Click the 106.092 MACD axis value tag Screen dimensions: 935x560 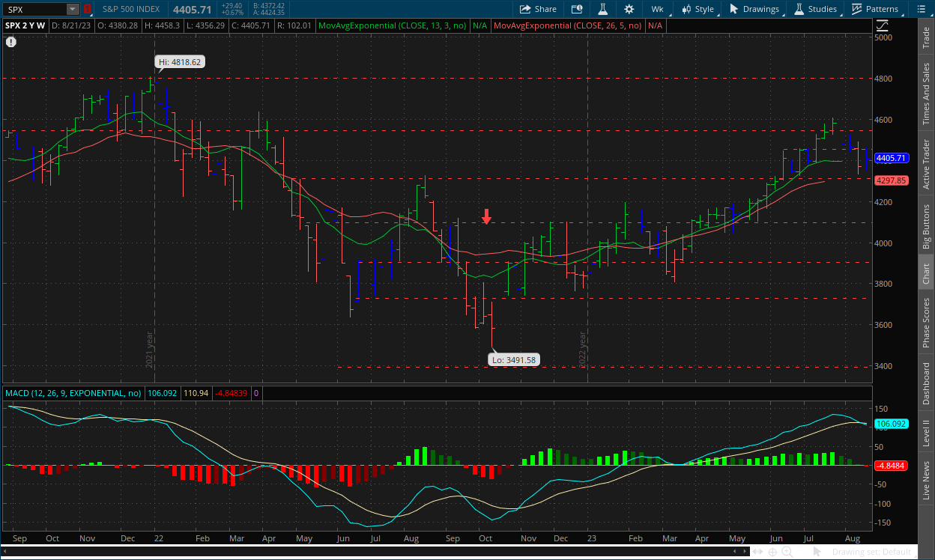(x=892, y=424)
